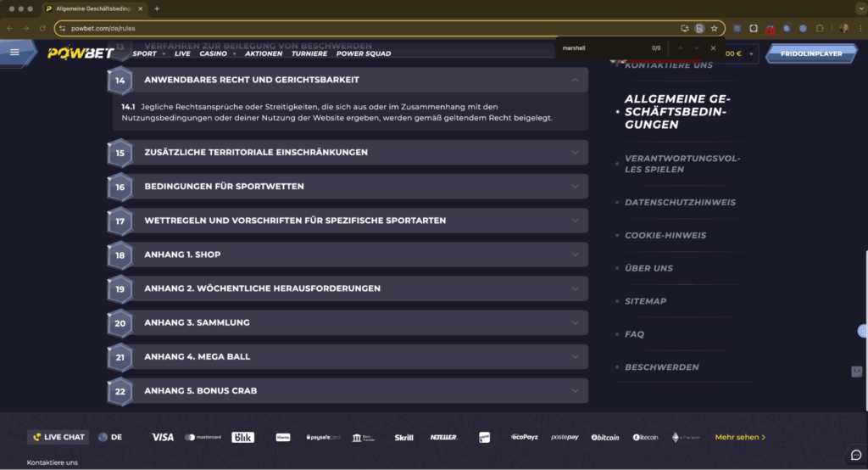Bookmark this page with the star icon
Viewport: 868px width, 470px height.
click(715, 28)
